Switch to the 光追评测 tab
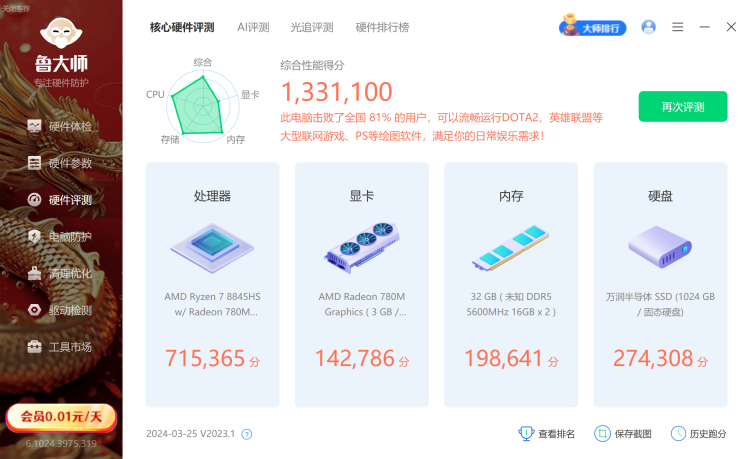 click(312, 27)
